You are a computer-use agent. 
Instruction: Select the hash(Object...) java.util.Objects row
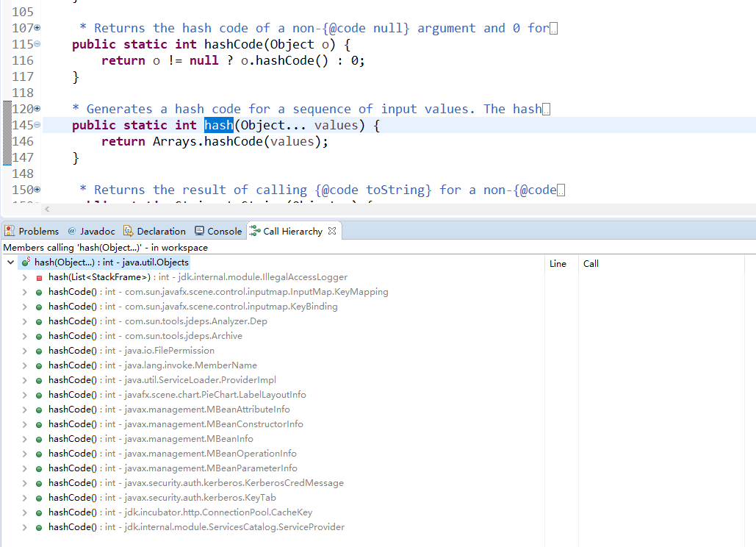pyautogui.click(x=105, y=262)
